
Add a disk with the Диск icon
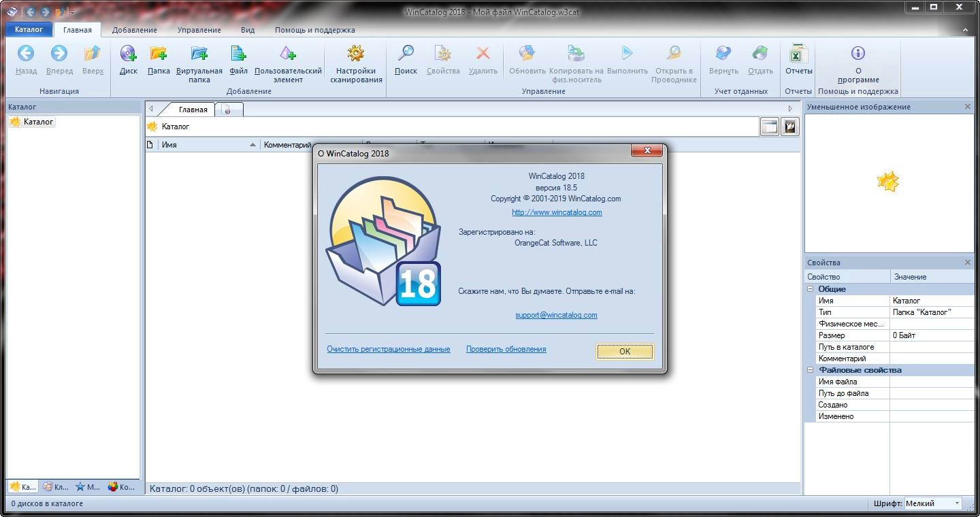click(128, 53)
